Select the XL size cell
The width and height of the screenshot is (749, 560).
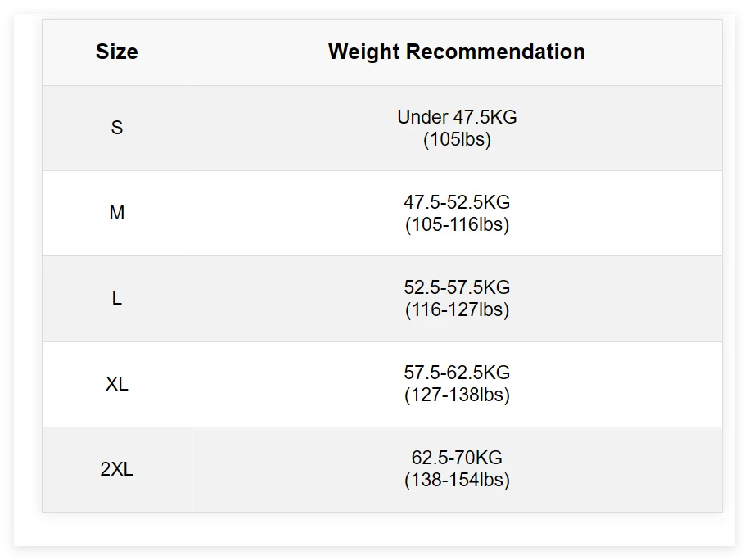coord(116,384)
